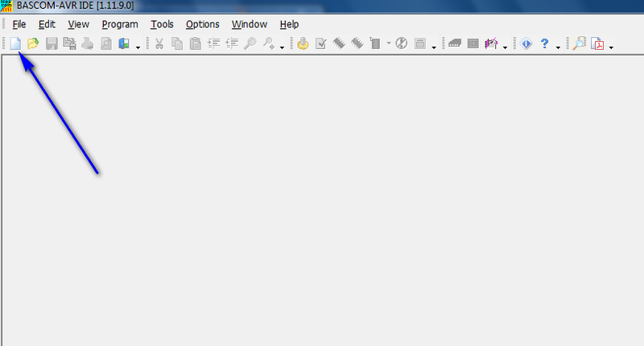
Task: Click the Save As icon after Save
Action: point(69,43)
